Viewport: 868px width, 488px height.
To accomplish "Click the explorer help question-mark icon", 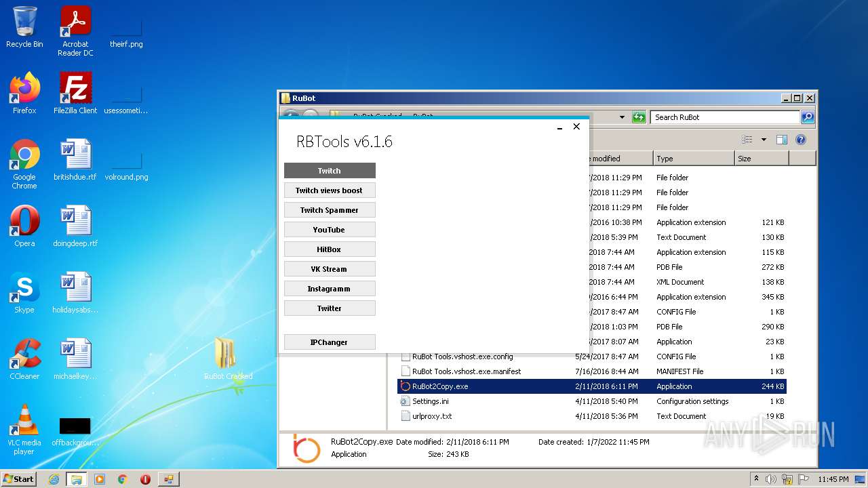I will click(x=801, y=140).
